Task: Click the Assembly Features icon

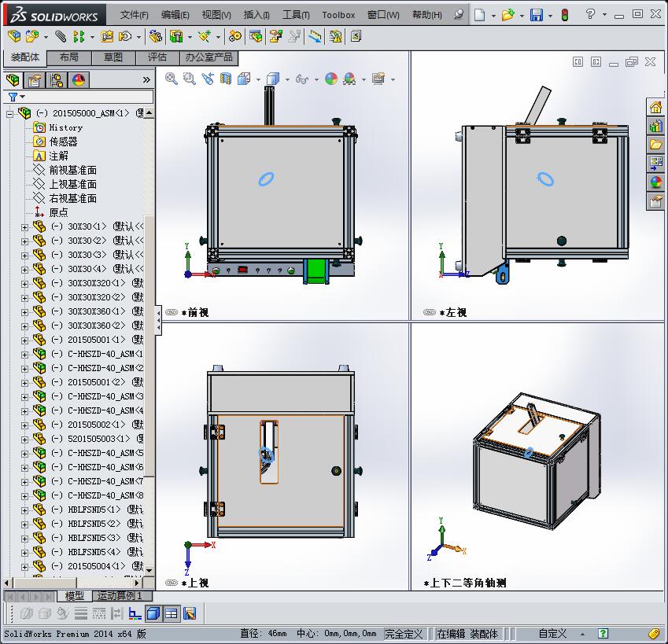Action: click(176, 37)
